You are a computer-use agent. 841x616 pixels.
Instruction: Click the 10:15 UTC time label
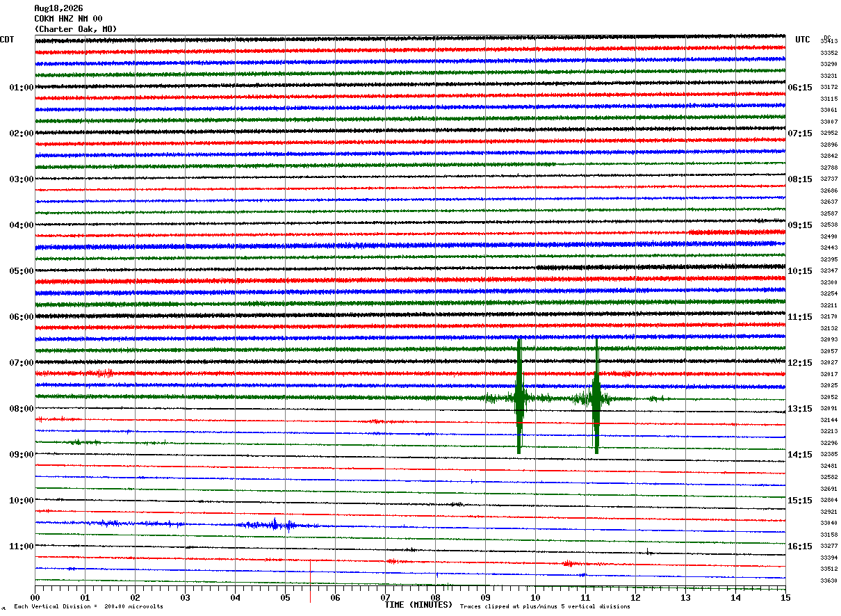pyautogui.click(x=800, y=271)
